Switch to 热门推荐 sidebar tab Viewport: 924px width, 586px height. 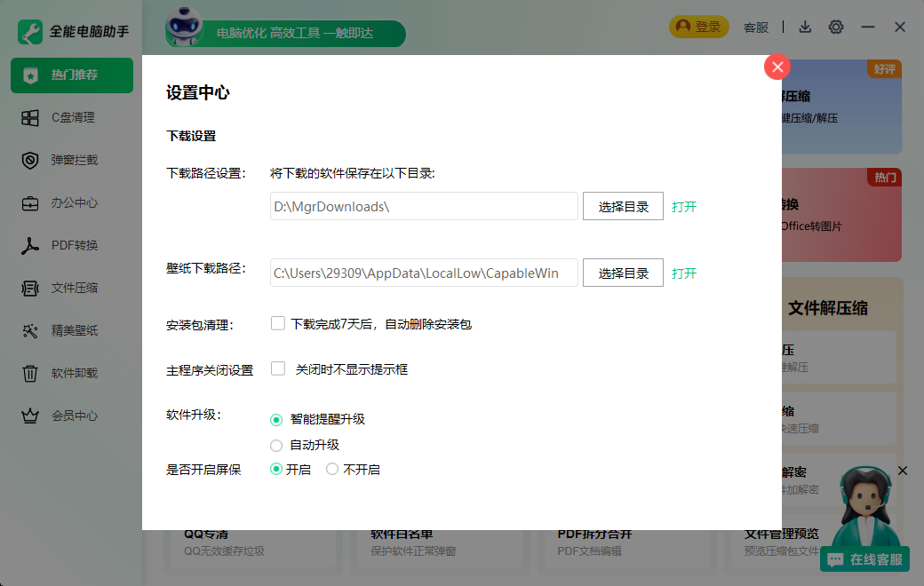click(72, 75)
